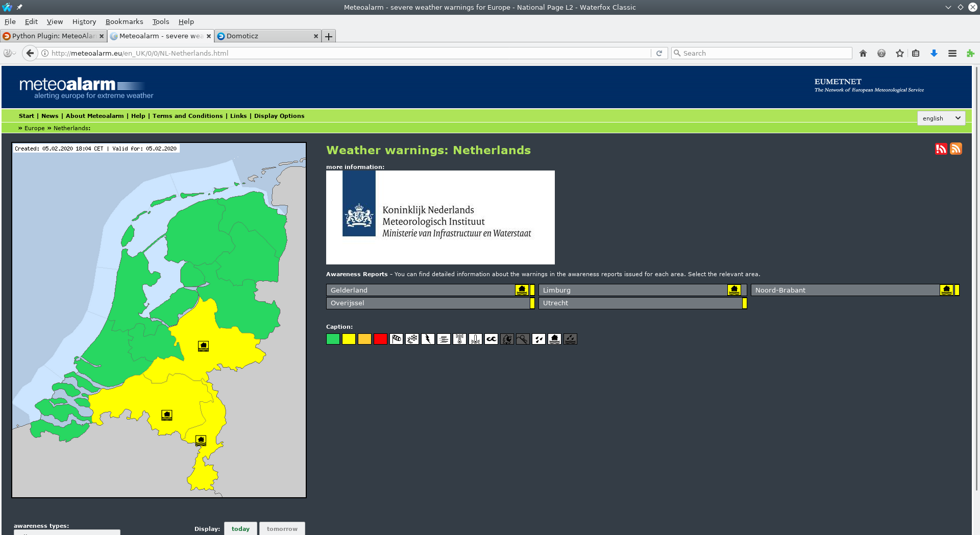Click the Start navigation link
The height and width of the screenshot is (535, 980).
[27, 116]
